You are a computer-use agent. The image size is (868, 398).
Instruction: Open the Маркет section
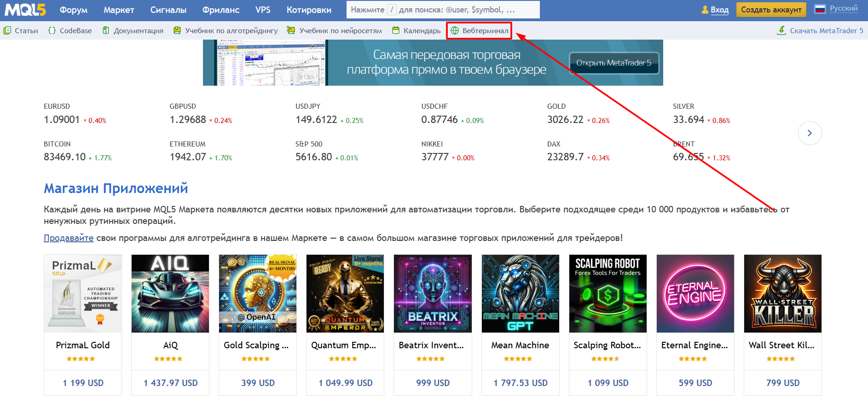pos(119,10)
